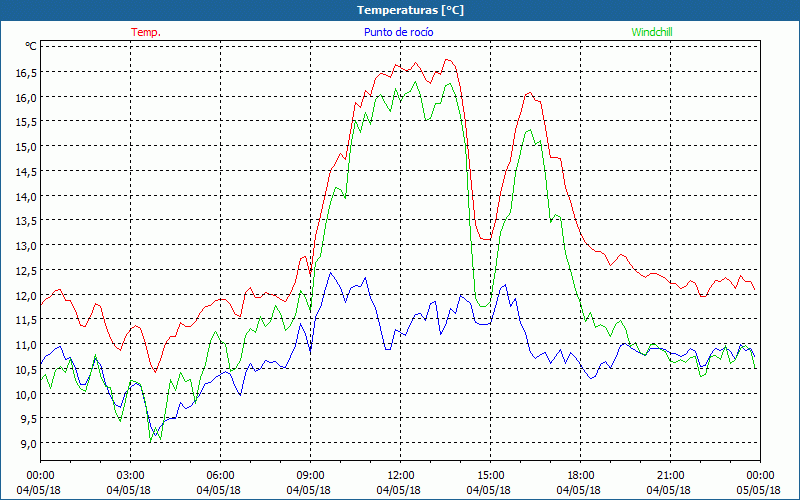800x500 pixels.
Task: Click the 16,0 y-axis value
Action: click(26, 97)
